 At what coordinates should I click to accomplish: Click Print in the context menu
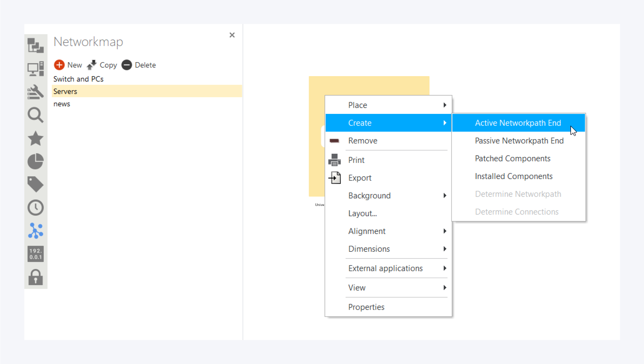click(356, 160)
